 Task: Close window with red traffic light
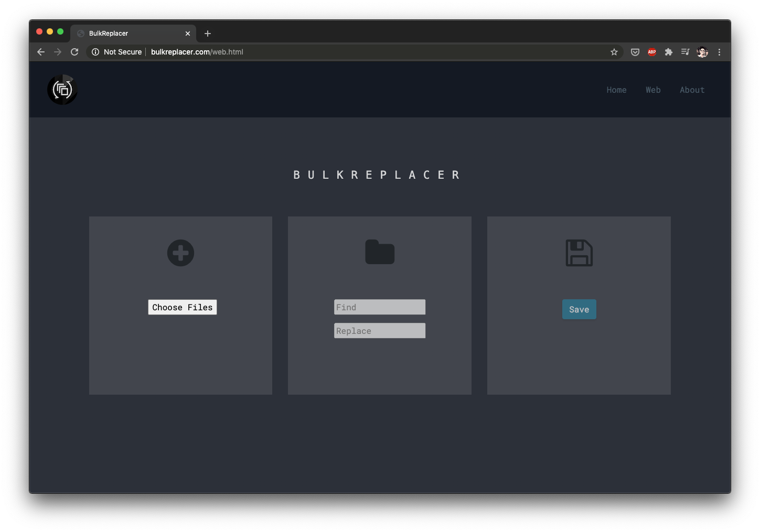[39, 31]
